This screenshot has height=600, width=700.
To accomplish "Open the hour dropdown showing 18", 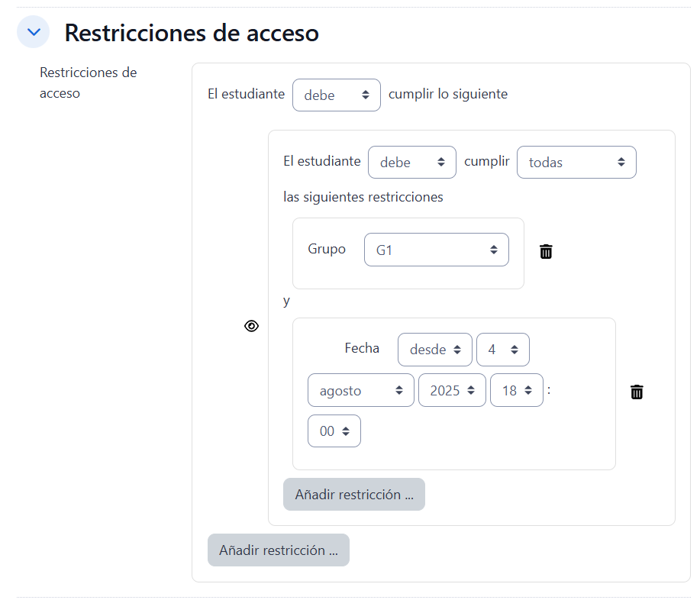I will coord(516,390).
